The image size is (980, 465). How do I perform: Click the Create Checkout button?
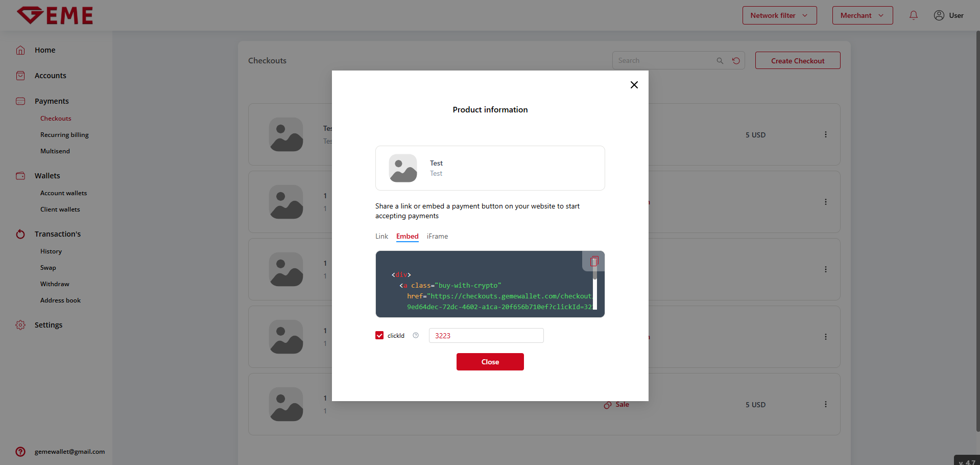797,61
